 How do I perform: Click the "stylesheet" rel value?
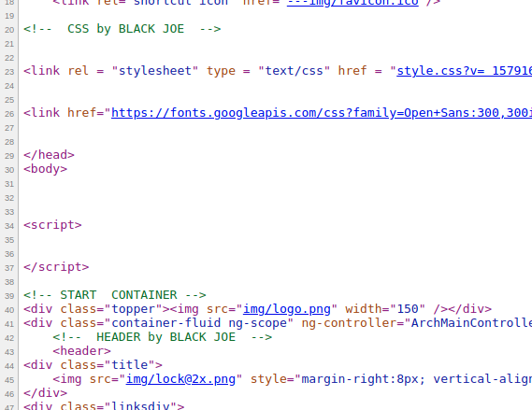pyautogui.click(x=154, y=71)
